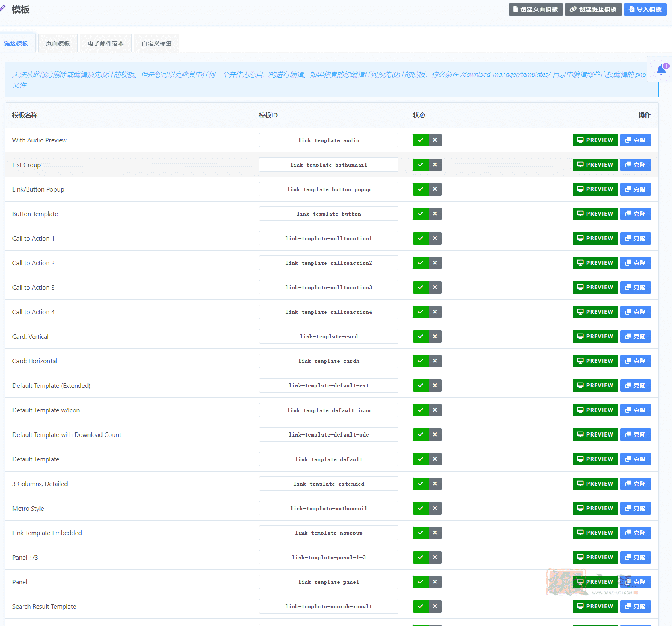672x626 pixels.
Task: Preview the Search Result Template
Action: pos(595,606)
